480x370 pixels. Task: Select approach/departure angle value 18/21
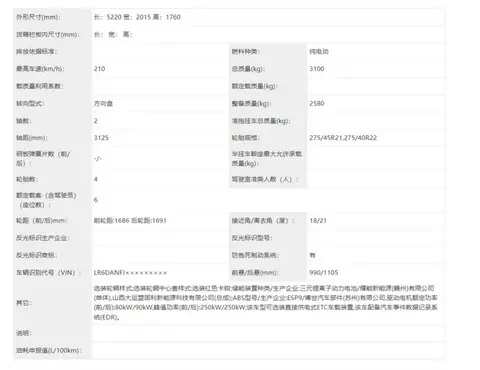point(318,221)
